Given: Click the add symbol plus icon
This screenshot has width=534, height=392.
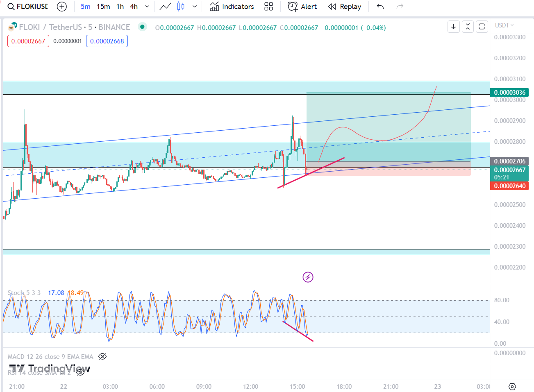Looking at the screenshot, I should tap(62, 7).
